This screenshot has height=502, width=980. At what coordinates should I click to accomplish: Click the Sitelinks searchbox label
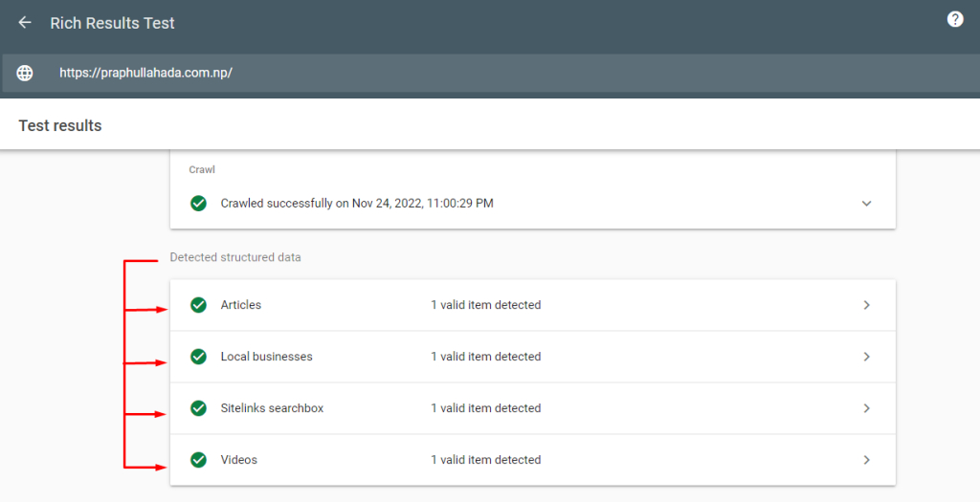[x=272, y=408]
